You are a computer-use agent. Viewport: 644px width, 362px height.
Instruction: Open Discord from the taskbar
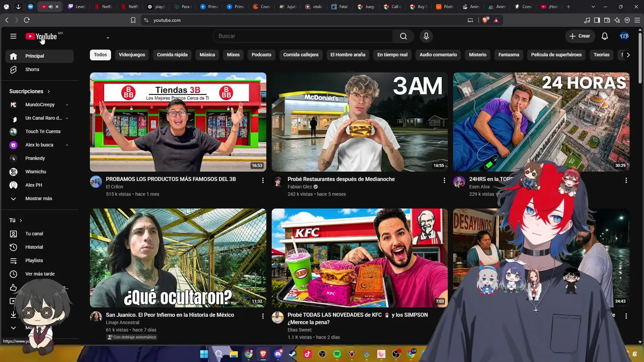(x=278, y=354)
